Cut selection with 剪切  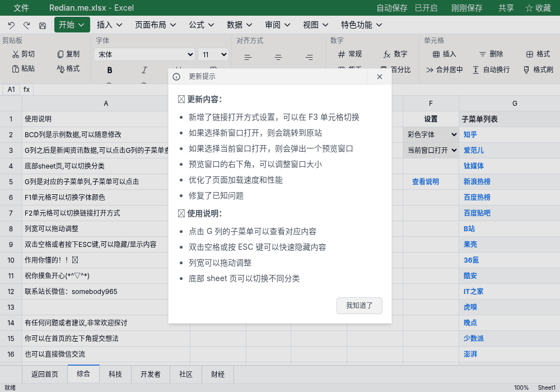[24, 54]
